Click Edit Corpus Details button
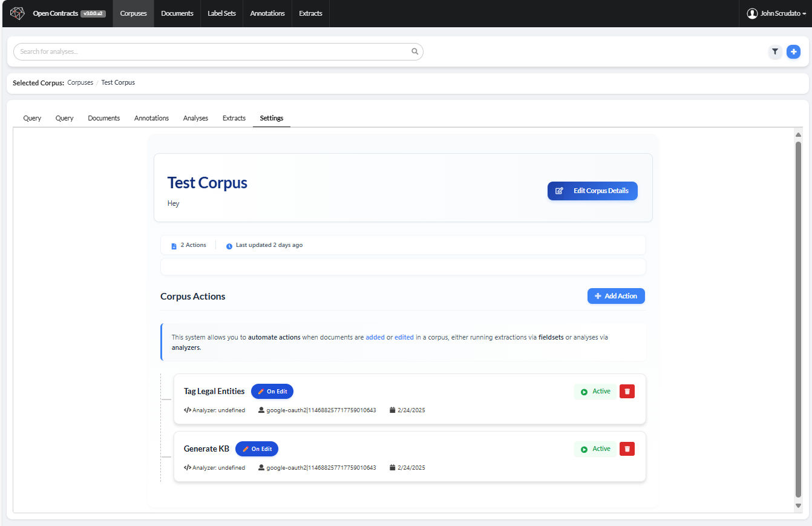 (x=592, y=191)
